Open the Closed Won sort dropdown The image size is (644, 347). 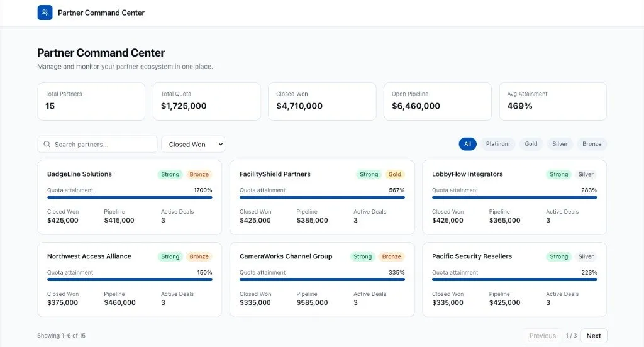pyautogui.click(x=193, y=144)
